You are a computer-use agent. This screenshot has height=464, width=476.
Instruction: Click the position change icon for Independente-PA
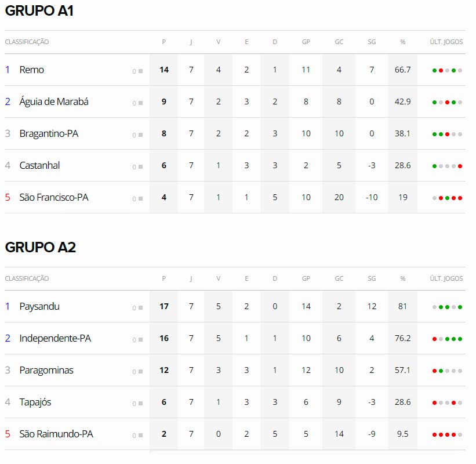pyautogui.click(x=140, y=339)
